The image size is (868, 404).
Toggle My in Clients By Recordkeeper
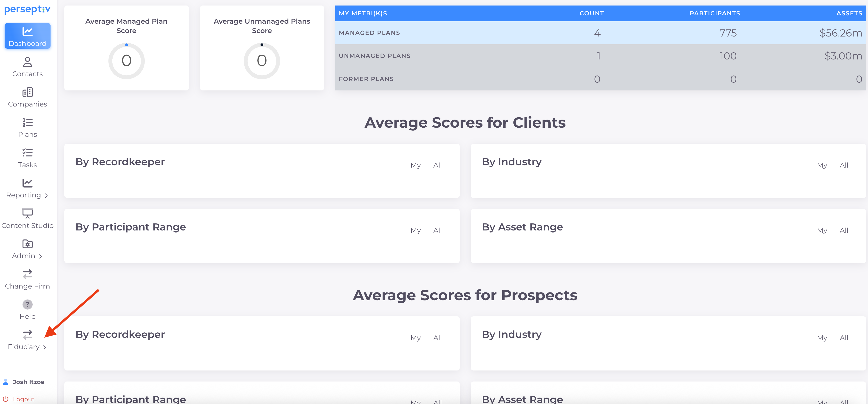415,165
